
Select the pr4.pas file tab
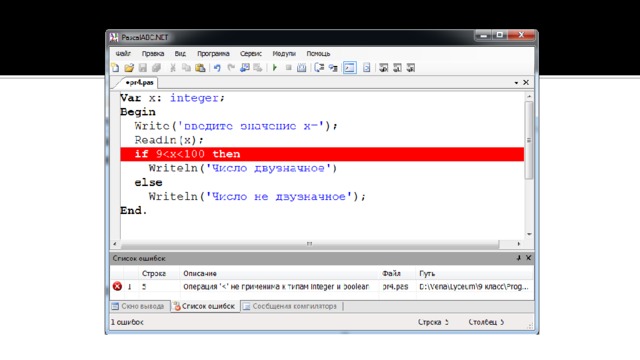pyautogui.click(x=138, y=82)
